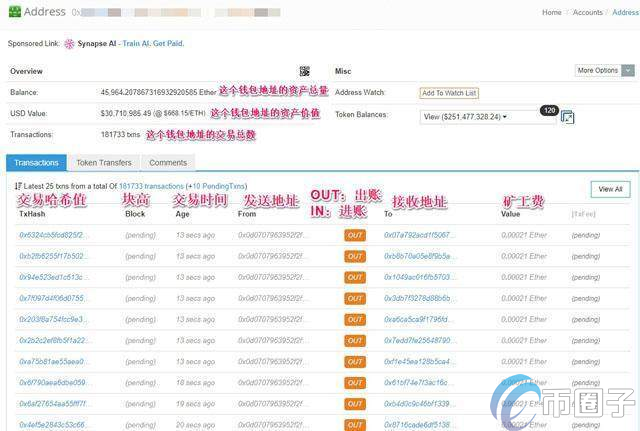The image size is (640, 431).
Task: Click the sort icon beside Latest 25 txns
Action: click(x=18, y=187)
